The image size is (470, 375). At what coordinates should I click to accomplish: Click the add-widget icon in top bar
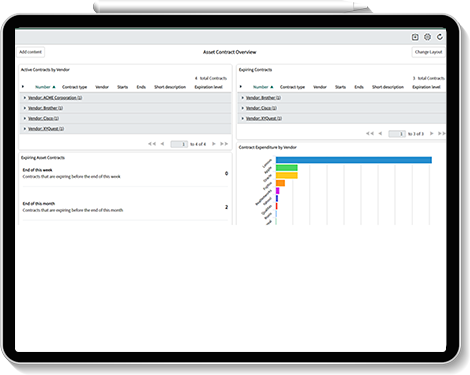coord(415,37)
